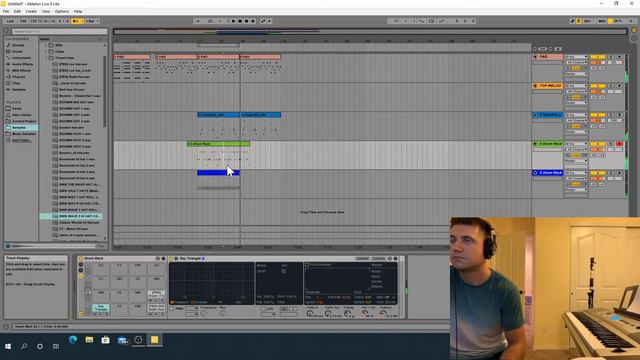Deactivate the TOP MELOD track activator

click(x=598, y=86)
